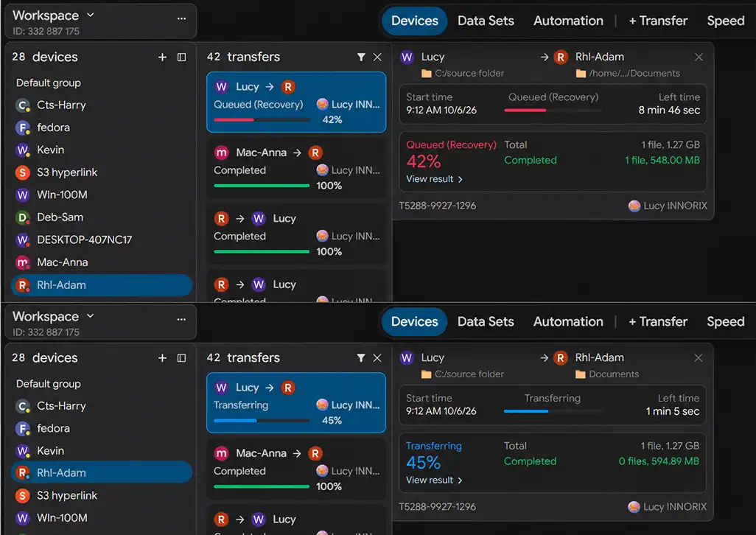
Task: Click DESKTOP-407NC17 'W' device icon
Action: [22, 240]
